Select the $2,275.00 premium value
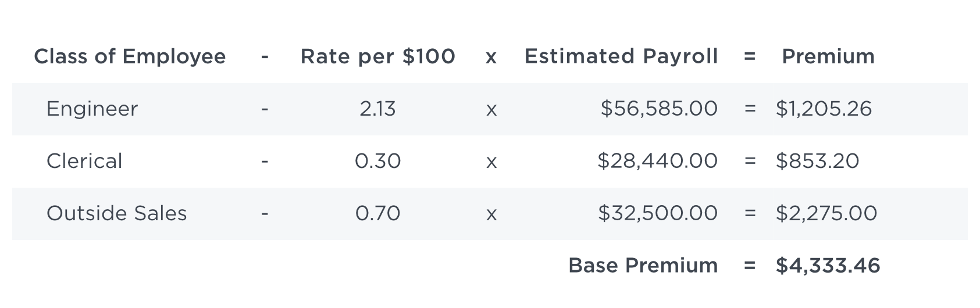This screenshot has width=980, height=308. click(x=826, y=213)
